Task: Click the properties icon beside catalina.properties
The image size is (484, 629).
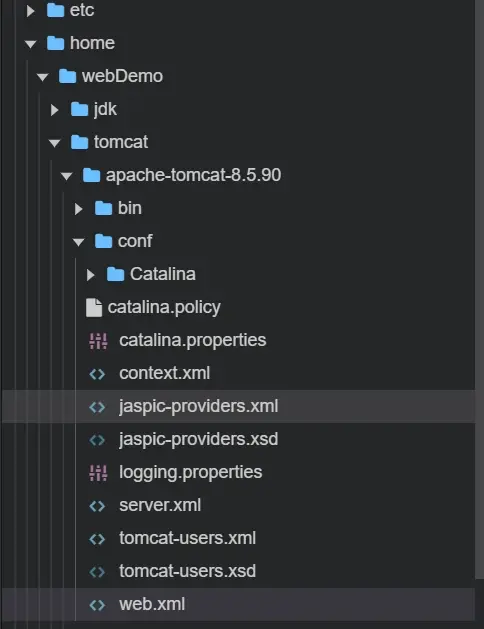Action: tap(98, 341)
